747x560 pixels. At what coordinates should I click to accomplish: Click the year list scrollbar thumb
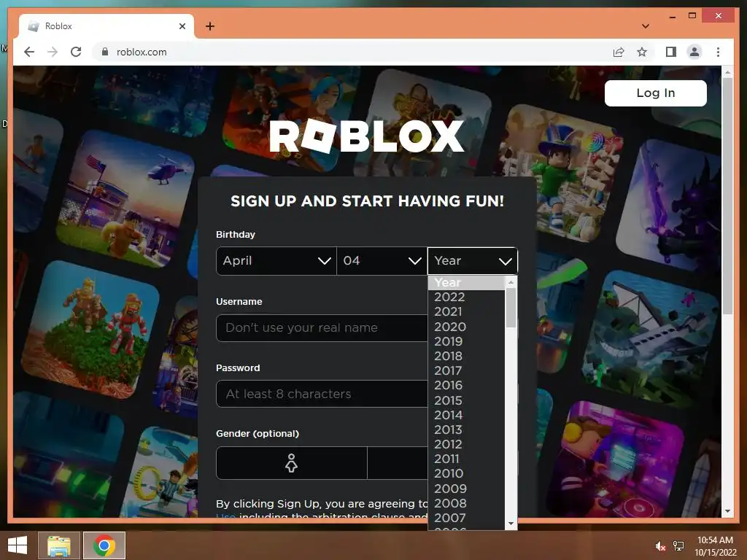511,308
